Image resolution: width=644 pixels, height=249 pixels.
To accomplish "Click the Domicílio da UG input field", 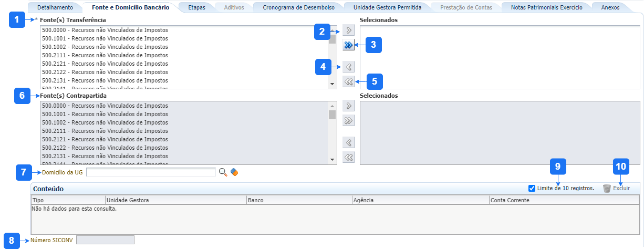I will 151,172.
